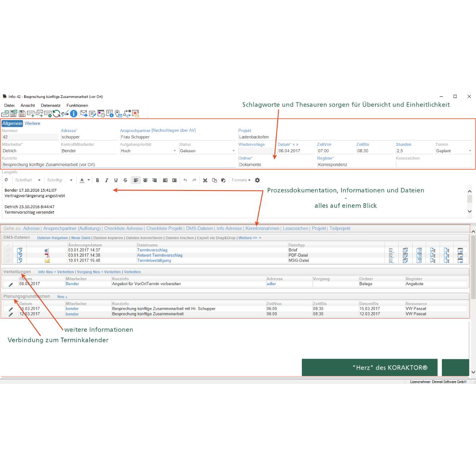
Task: Set center text alignment in editor
Action: tap(145, 180)
